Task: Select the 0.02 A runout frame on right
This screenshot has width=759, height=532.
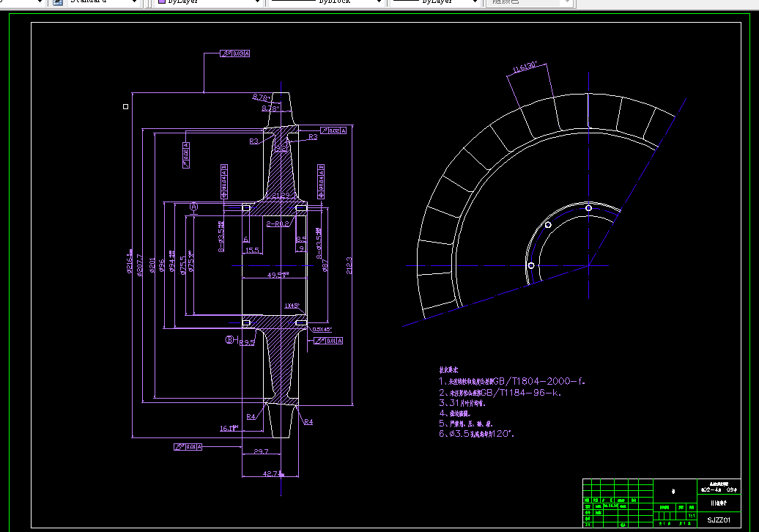Action: pyautogui.click(x=333, y=130)
